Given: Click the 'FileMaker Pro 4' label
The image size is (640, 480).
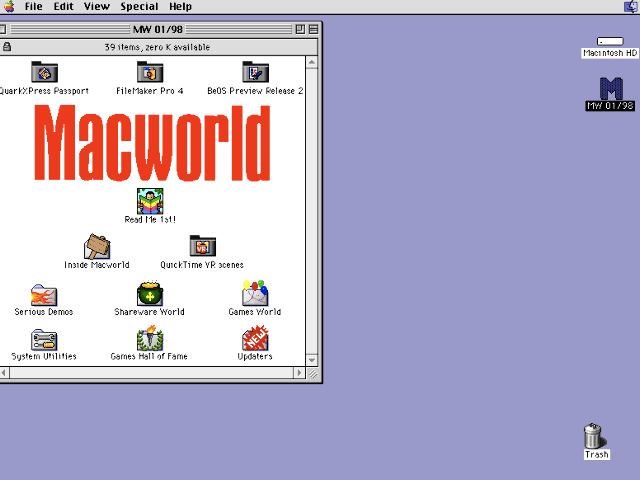Looking at the screenshot, I should [149, 91].
